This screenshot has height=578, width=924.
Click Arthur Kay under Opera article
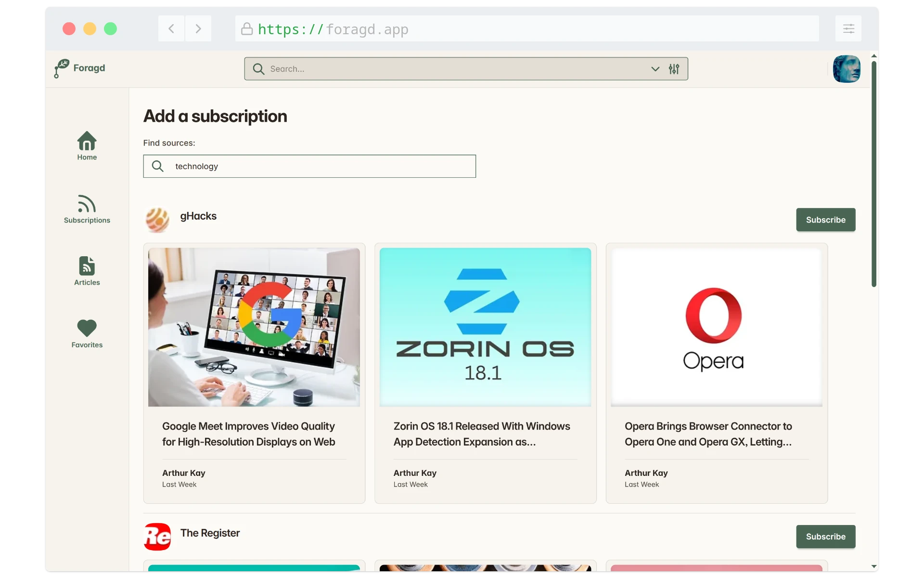(x=646, y=473)
